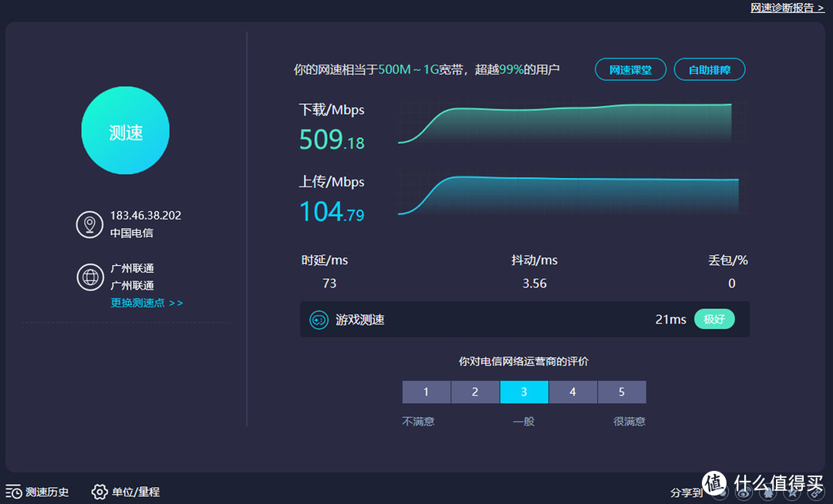Start a new test with the 测速 circle
The width and height of the screenshot is (833, 504).
(125, 131)
